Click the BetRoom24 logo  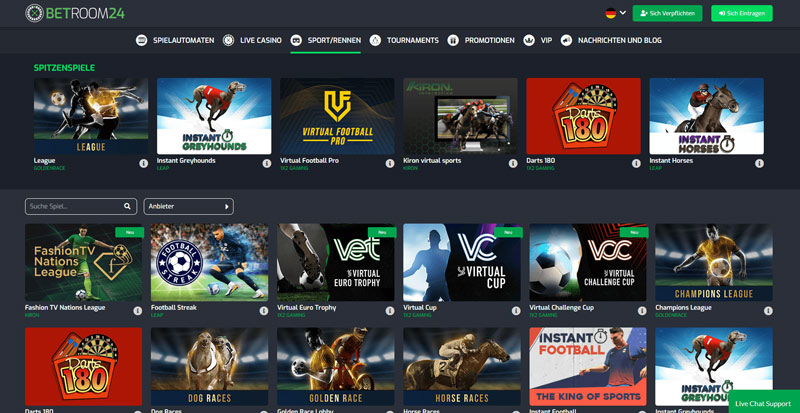[75, 13]
